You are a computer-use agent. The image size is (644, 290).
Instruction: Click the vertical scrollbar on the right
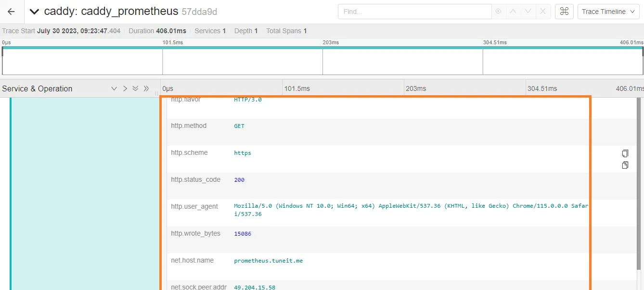(639, 183)
